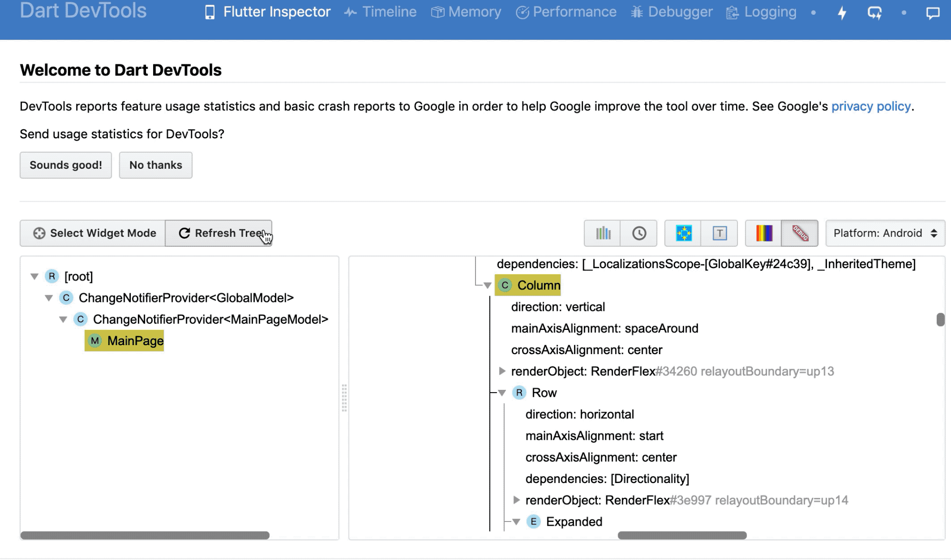951x560 pixels.
Task: Click the No thanks button
Action: (155, 165)
